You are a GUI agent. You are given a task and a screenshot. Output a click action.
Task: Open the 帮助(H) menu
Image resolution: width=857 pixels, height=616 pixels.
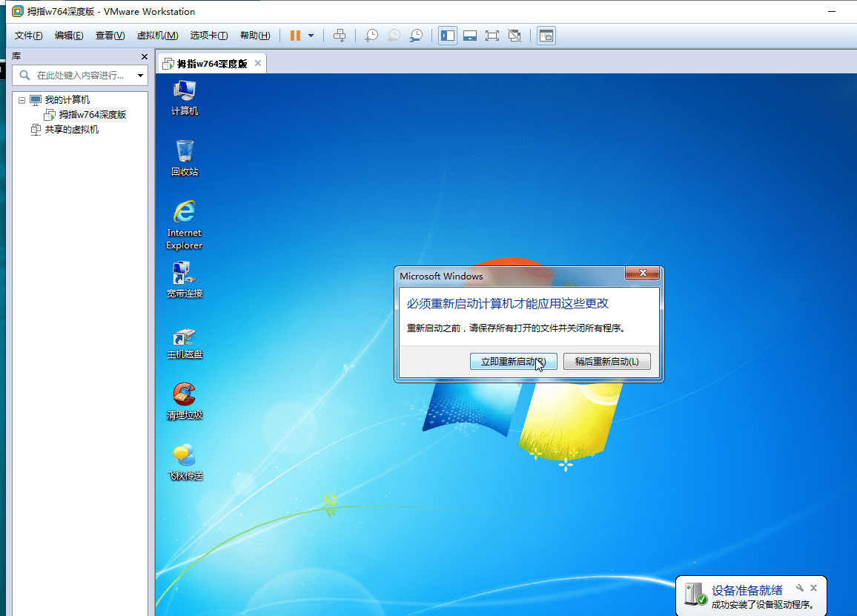tap(255, 36)
